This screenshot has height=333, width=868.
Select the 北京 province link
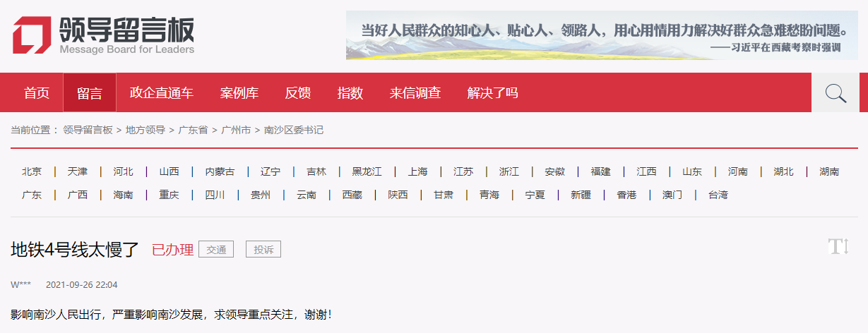coord(32,171)
